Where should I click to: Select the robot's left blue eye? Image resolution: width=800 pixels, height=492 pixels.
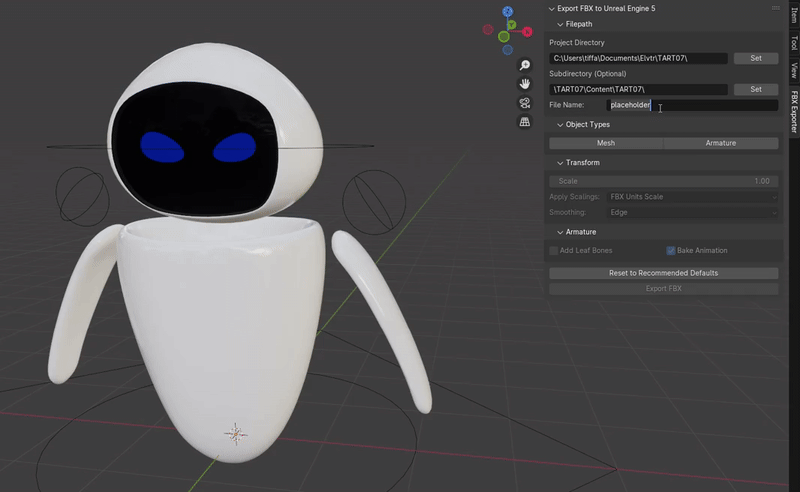point(162,147)
